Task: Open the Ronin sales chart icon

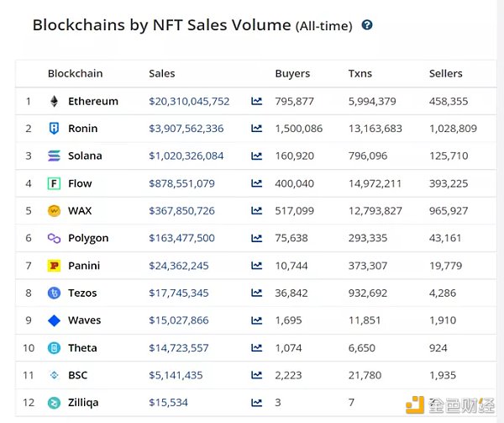Action: (256, 129)
